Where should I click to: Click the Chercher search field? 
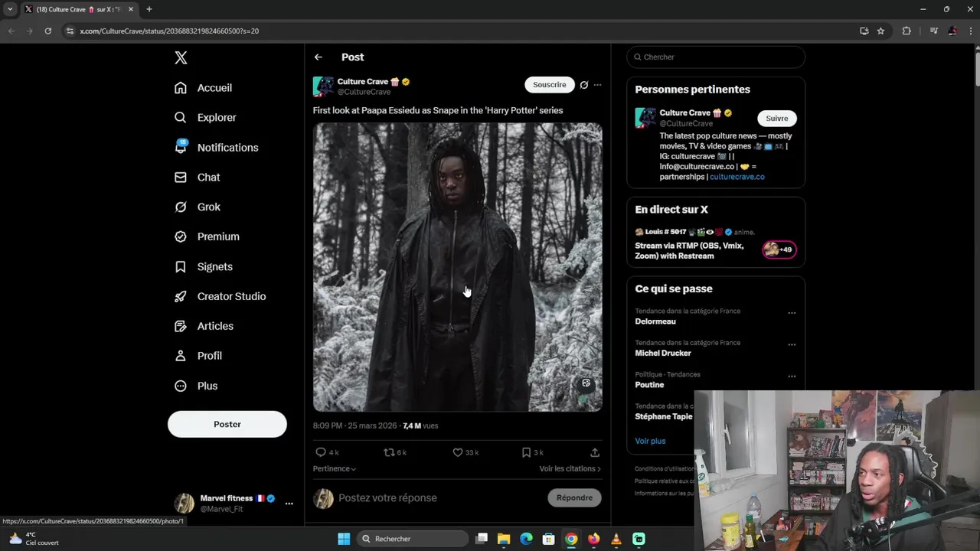(x=716, y=57)
